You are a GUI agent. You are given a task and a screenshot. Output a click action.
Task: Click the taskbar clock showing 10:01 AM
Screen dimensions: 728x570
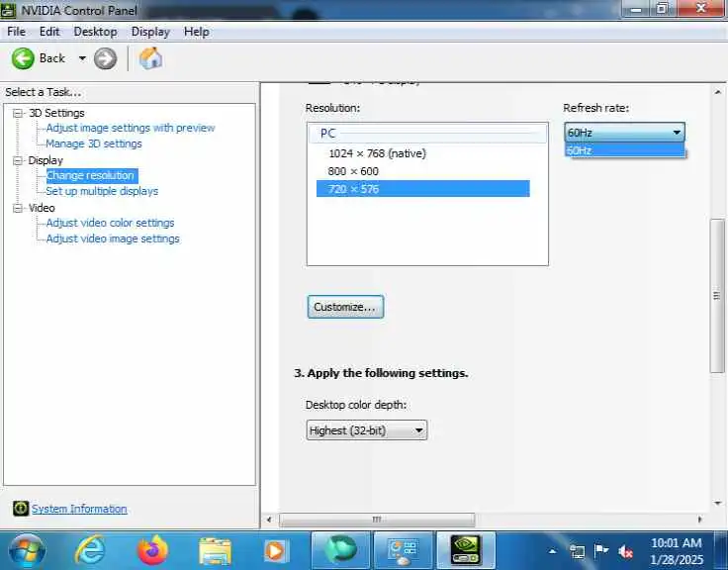676,551
